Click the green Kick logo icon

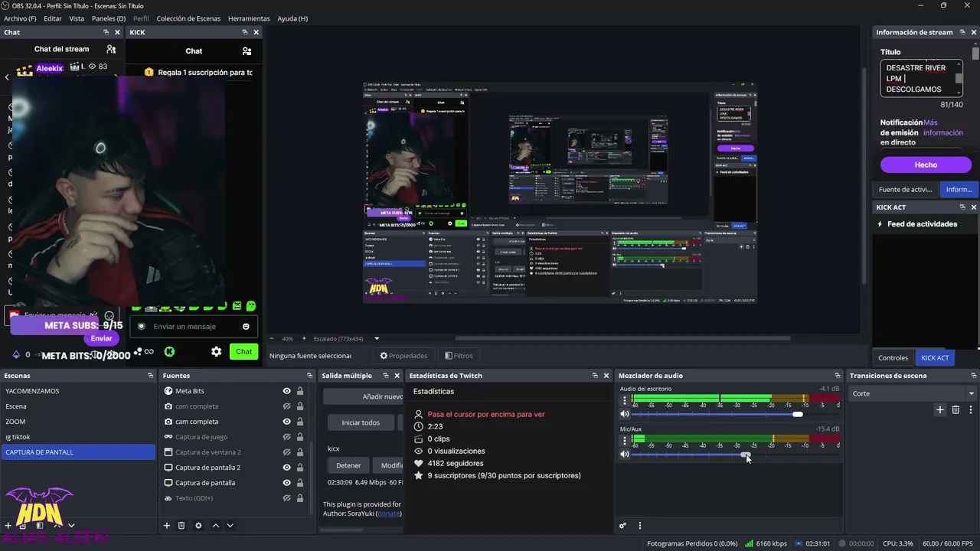pos(169,351)
